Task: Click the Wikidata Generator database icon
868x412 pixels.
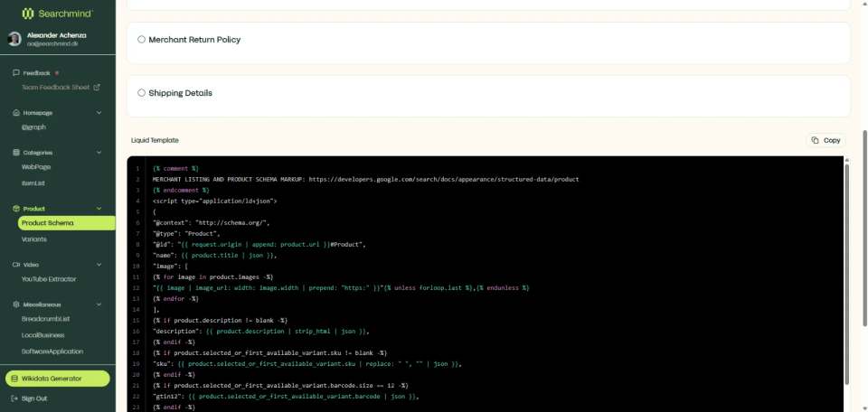Action: pos(14,379)
